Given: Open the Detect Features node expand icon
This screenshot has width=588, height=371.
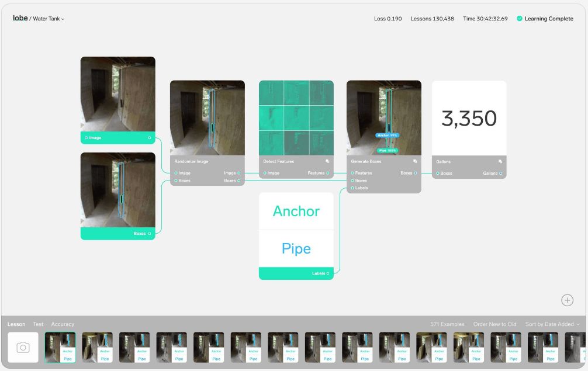Looking at the screenshot, I should click(x=327, y=161).
